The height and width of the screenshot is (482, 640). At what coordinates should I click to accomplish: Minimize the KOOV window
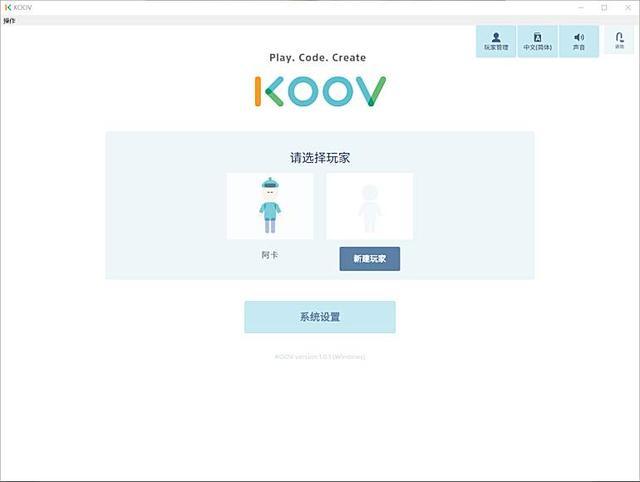(x=579, y=7)
